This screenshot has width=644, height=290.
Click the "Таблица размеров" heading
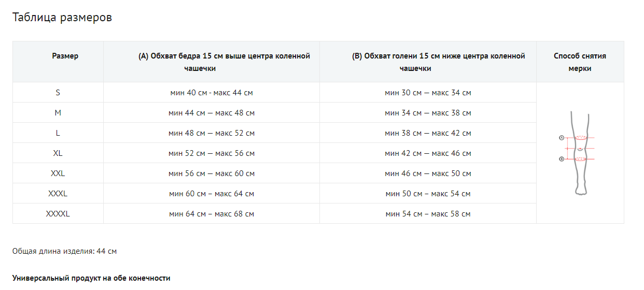click(62, 18)
